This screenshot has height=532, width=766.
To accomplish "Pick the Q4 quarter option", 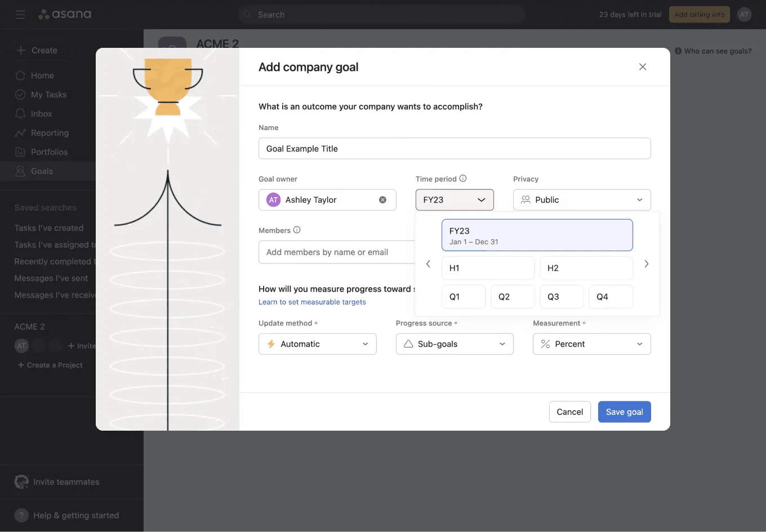I will pyautogui.click(x=610, y=297).
